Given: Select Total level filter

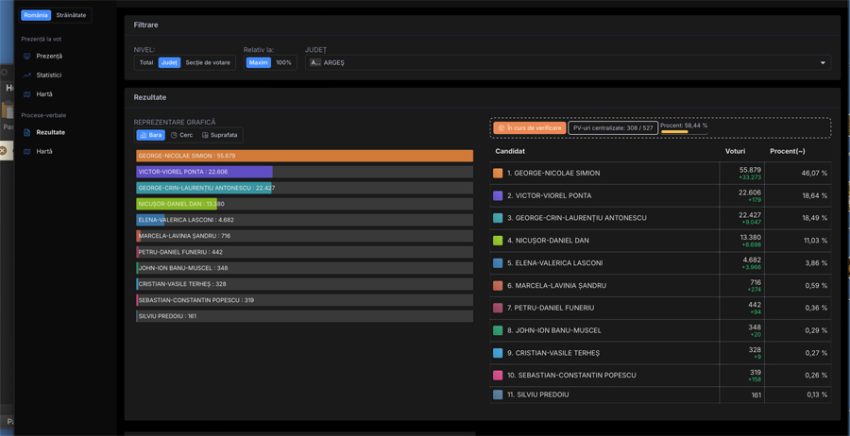Looking at the screenshot, I should pos(146,62).
